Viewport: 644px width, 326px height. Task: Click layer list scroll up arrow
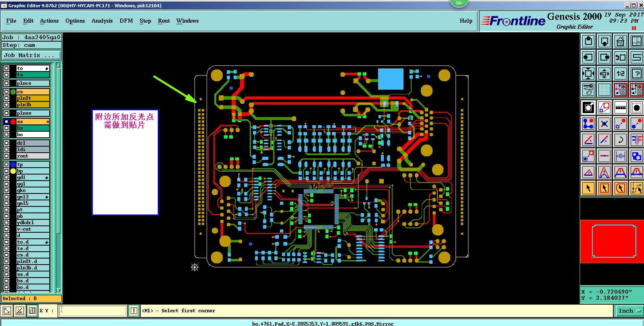[x=59, y=65]
